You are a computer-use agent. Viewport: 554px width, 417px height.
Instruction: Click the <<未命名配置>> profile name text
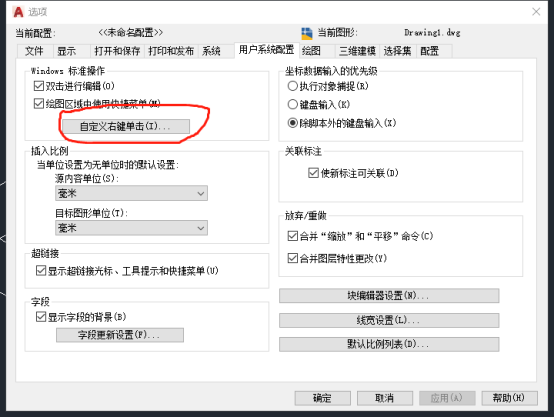130,33
